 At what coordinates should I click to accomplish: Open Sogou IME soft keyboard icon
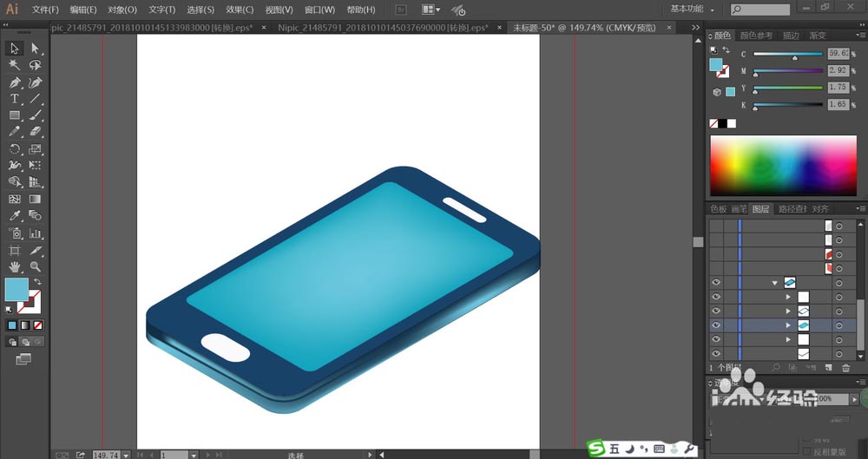(659, 449)
